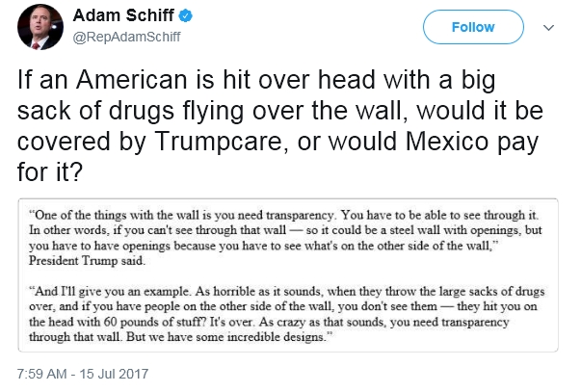The width and height of the screenshot is (581, 392).
Task: Click the word "Mexico" in the tweet
Action: (447, 142)
